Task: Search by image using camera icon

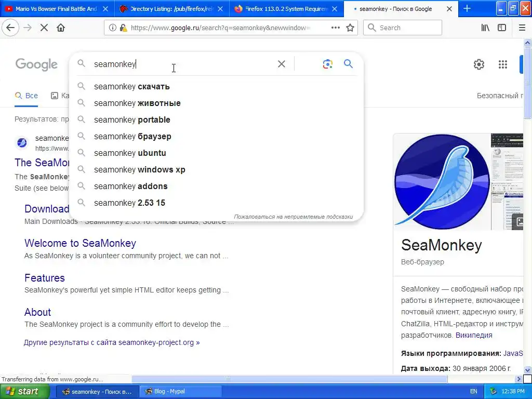Action: [x=327, y=64]
